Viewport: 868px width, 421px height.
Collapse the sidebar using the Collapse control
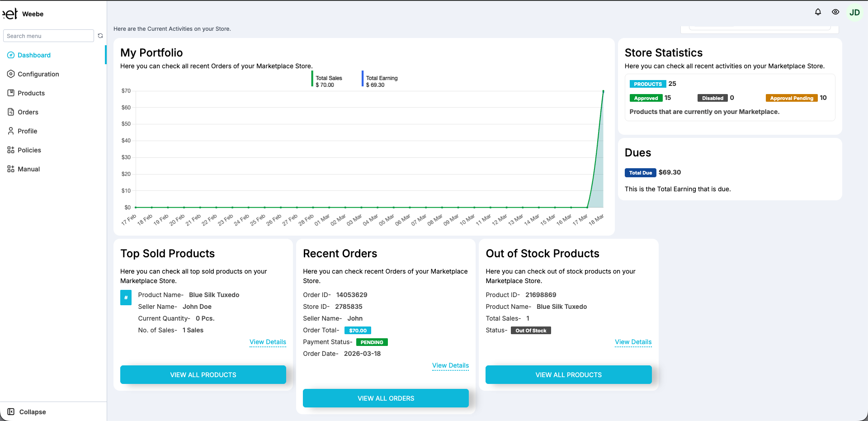pyautogui.click(x=27, y=412)
